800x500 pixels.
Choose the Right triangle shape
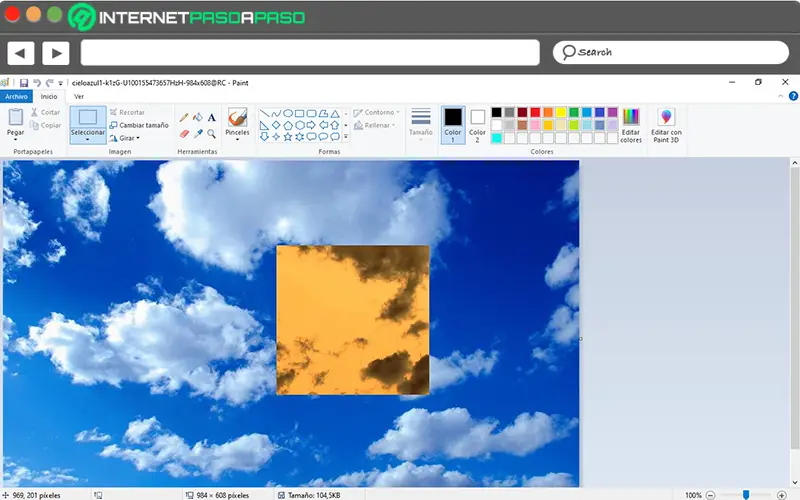(264, 125)
